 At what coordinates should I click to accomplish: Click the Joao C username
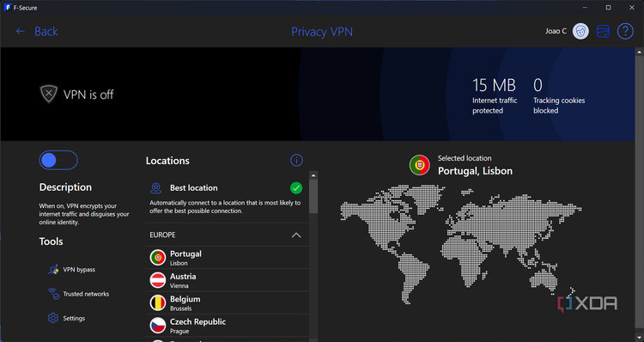point(556,31)
